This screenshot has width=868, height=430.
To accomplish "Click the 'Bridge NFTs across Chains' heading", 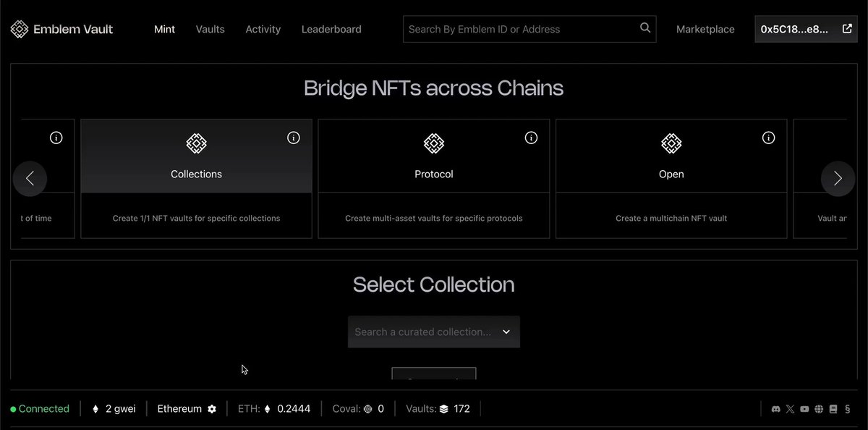I will pyautogui.click(x=434, y=88).
